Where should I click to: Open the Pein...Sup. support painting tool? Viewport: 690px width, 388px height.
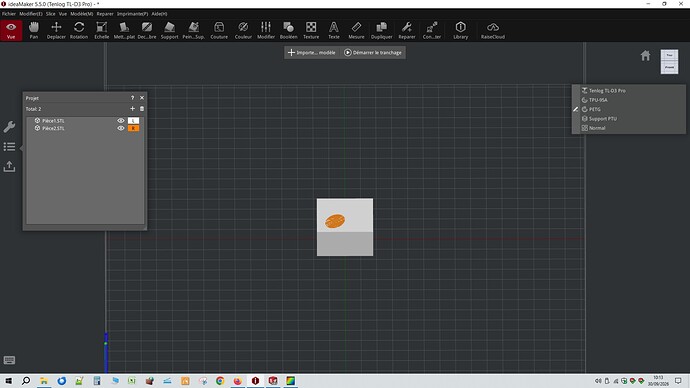pos(193,30)
